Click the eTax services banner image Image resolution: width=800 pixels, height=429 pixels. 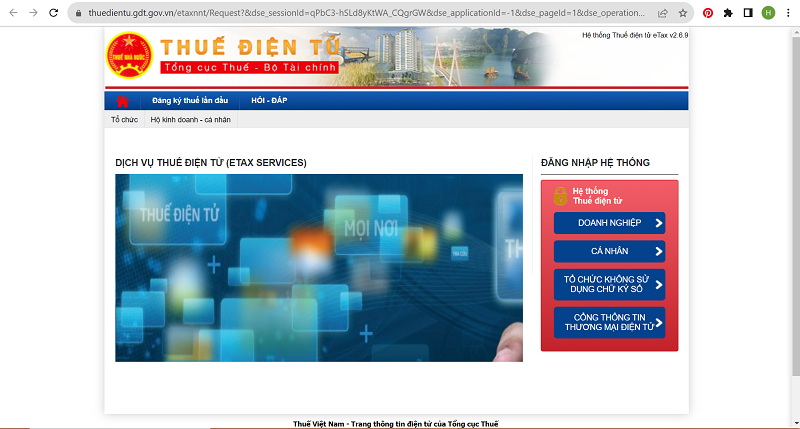[319, 268]
